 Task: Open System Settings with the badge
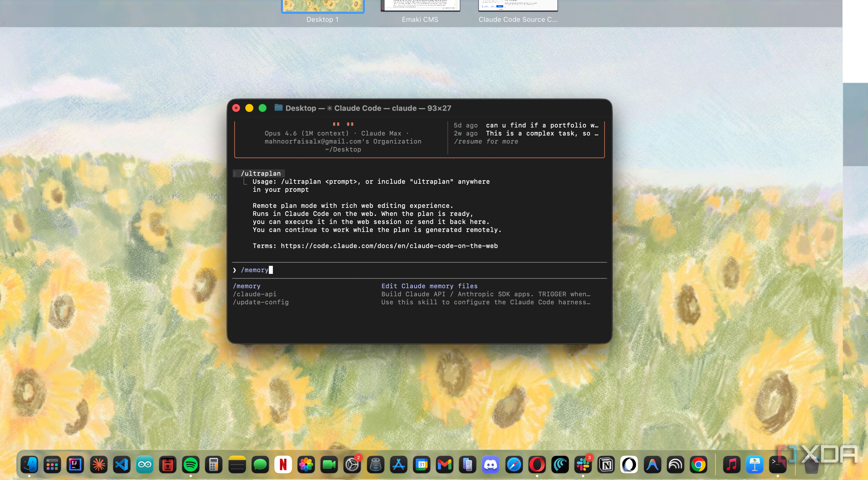pyautogui.click(x=352, y=464)
